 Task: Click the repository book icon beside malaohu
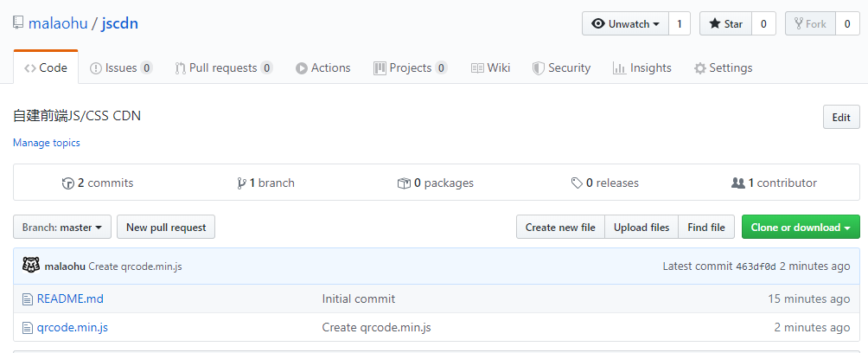coord(18,23)
